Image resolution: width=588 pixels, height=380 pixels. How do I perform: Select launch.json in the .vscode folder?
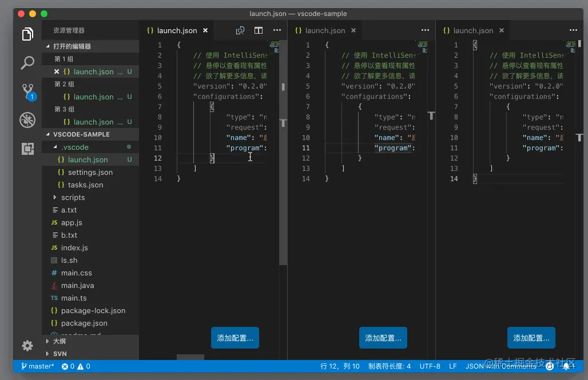[90, 159]
